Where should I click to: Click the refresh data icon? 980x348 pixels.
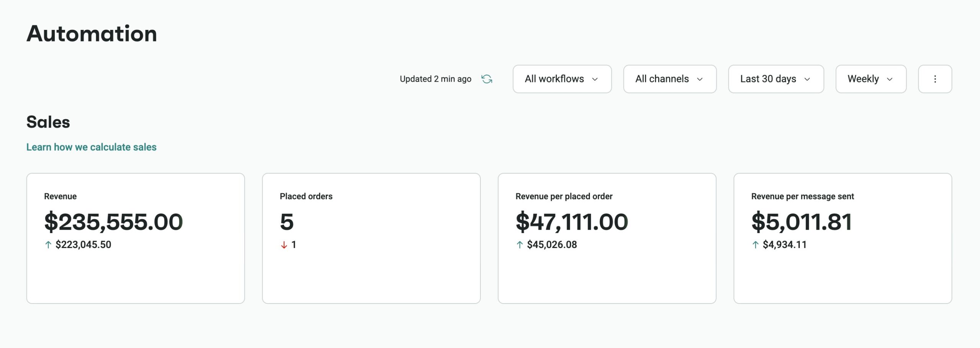pos(487,79)
